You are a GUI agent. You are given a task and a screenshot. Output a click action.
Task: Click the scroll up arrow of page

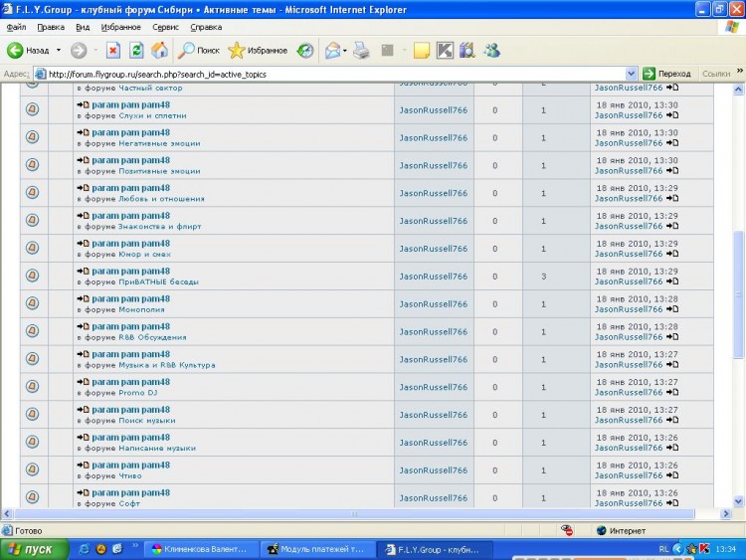[x=738, y=89]
